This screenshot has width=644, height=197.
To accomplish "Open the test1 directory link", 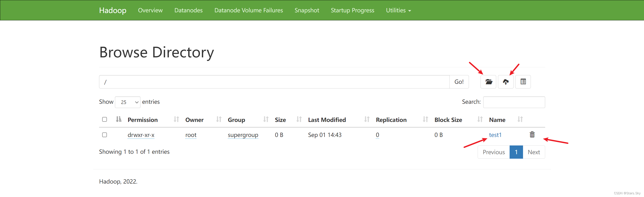I will 495,135.
